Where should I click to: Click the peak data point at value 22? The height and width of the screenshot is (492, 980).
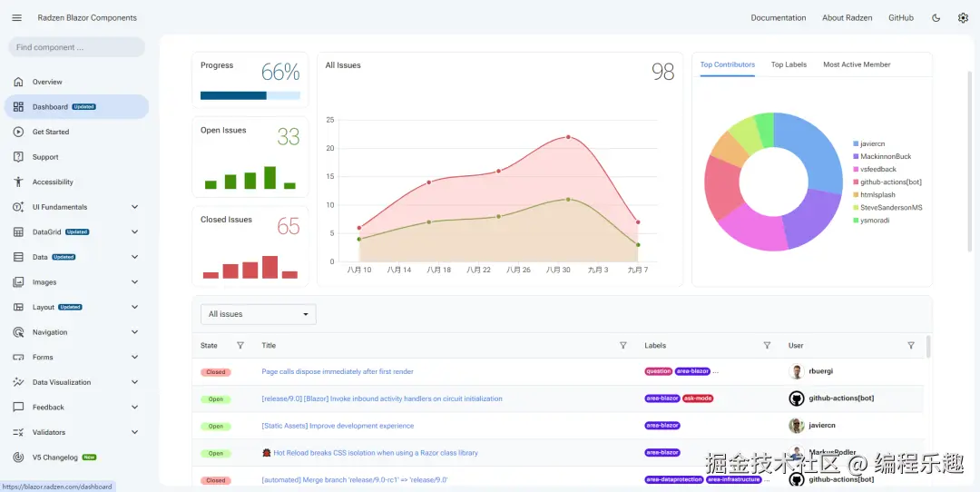pyautogui.click(x=568, y=137)
